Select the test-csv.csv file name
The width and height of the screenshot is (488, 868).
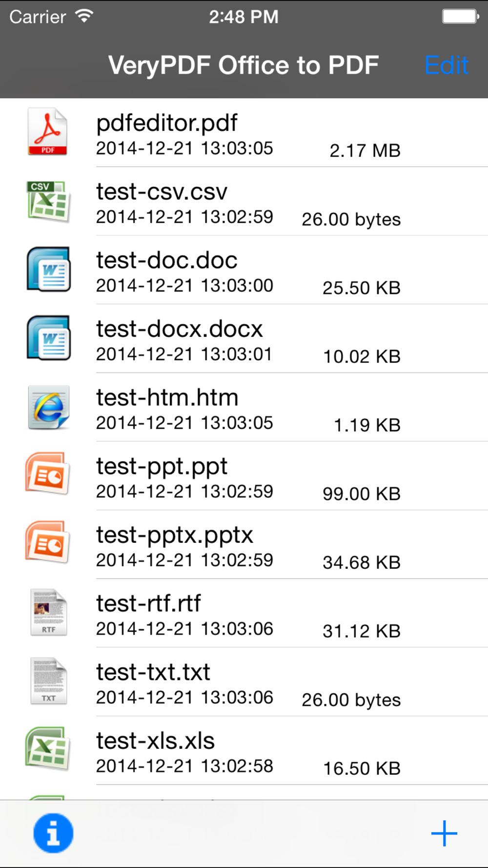[162, 192]
